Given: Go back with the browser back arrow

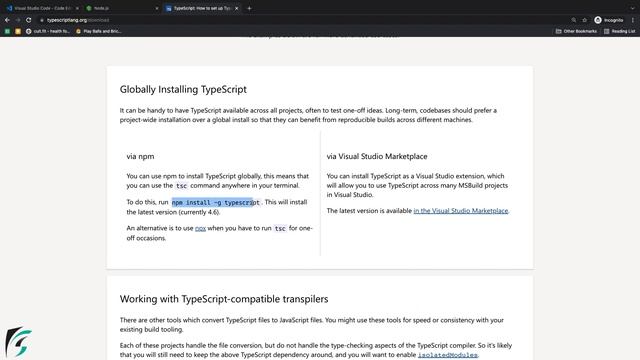Looking at the screenshot, I should click(7, 20).
